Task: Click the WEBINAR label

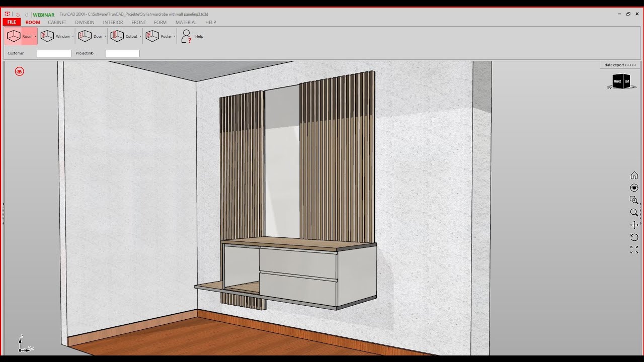Action: [44, 15]
